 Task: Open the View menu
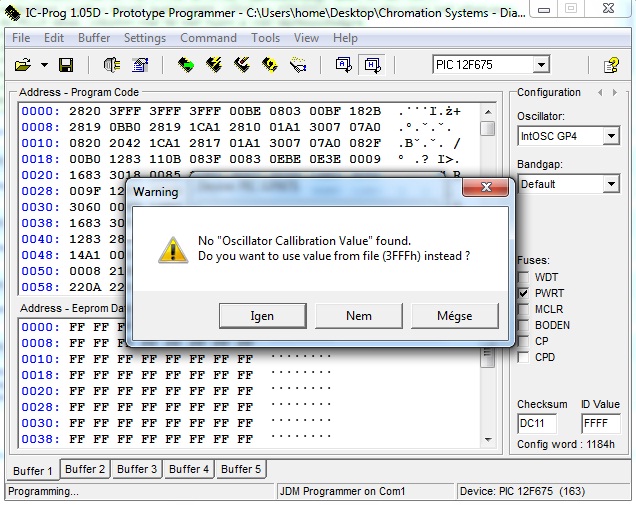[x=306, y=38]
